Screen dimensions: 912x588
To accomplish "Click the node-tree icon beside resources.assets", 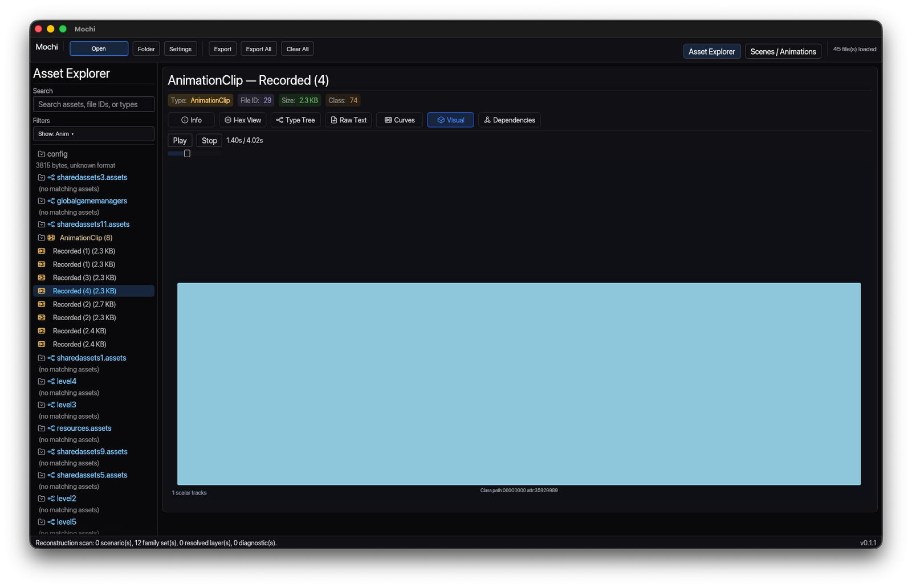I will pos(51,428).
